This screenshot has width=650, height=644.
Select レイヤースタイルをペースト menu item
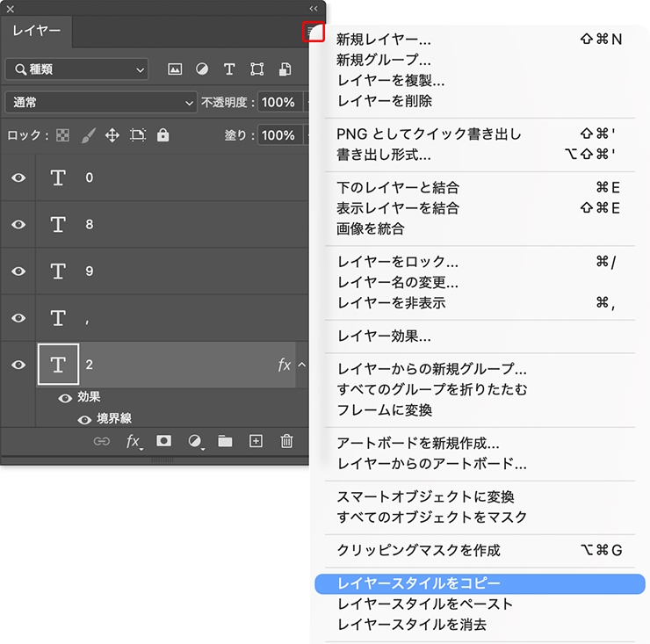[x=425, y=604]
